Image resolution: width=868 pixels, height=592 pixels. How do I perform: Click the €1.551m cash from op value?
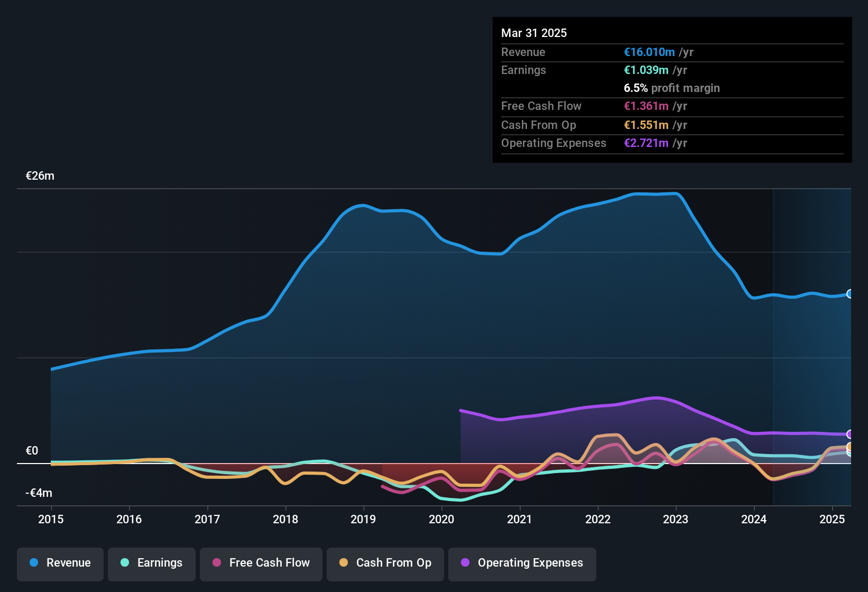(x=646, y=125)
